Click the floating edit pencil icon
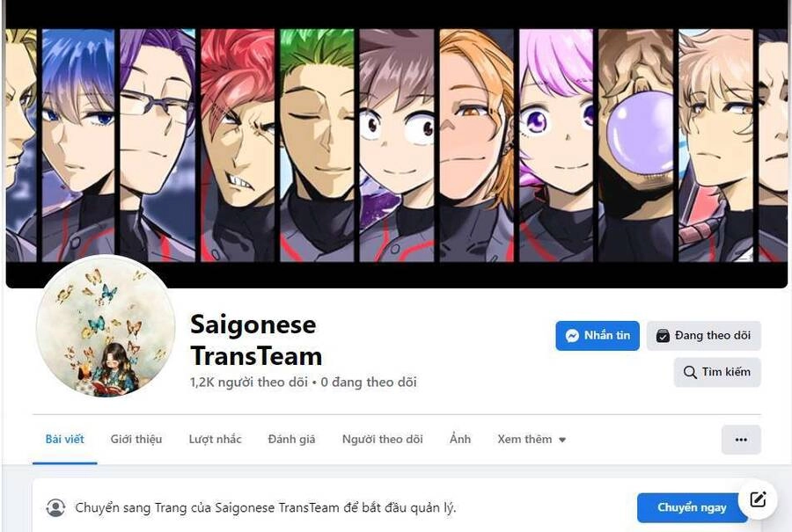792x532 pixels. [758, 499]
